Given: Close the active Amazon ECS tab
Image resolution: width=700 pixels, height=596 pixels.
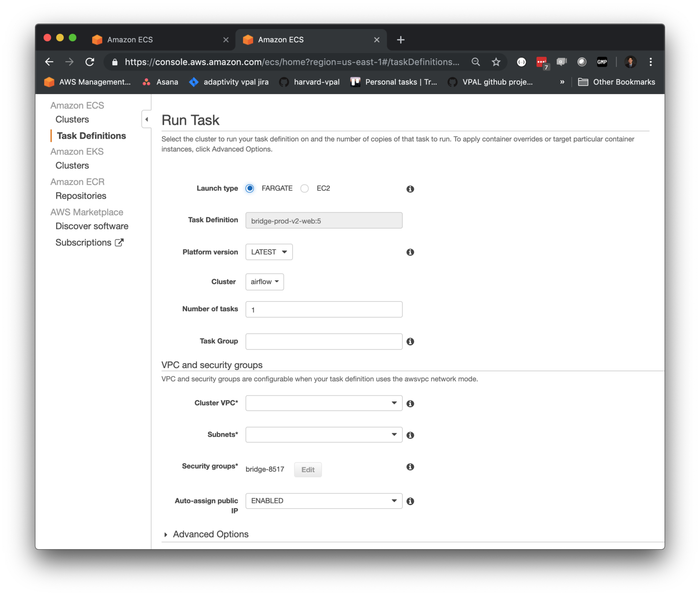Looking at the screenshot, I should coord(376,40).
